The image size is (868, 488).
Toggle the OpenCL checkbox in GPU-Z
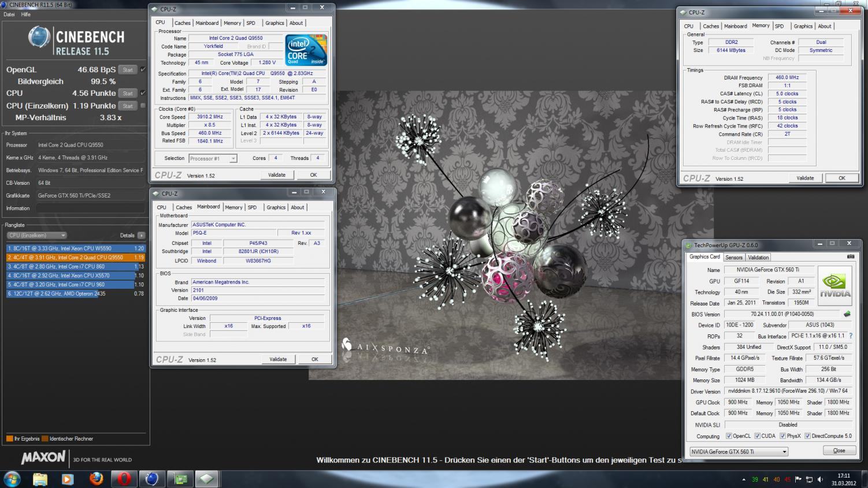[729, 436]
